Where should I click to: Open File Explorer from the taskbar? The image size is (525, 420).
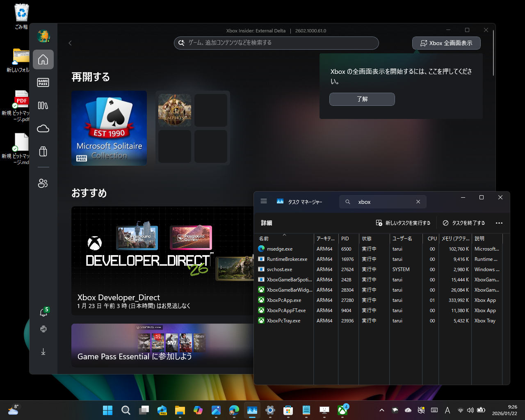[x=180, y=410]
